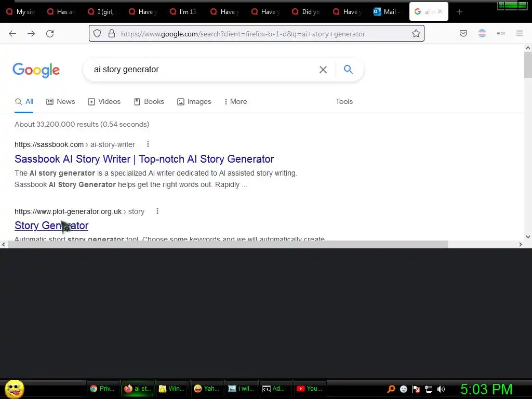532x399 pixels.
Task: Click the vertical scrollbar down arrow
Action: pyautogui.click(x=528, y=237)
